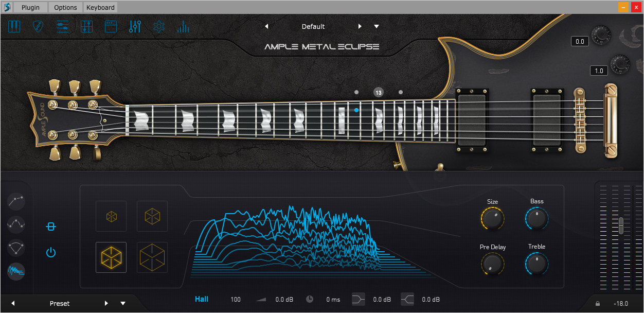
Task: Click the 0 ms pre-delay value
Action: click(333, 300)
